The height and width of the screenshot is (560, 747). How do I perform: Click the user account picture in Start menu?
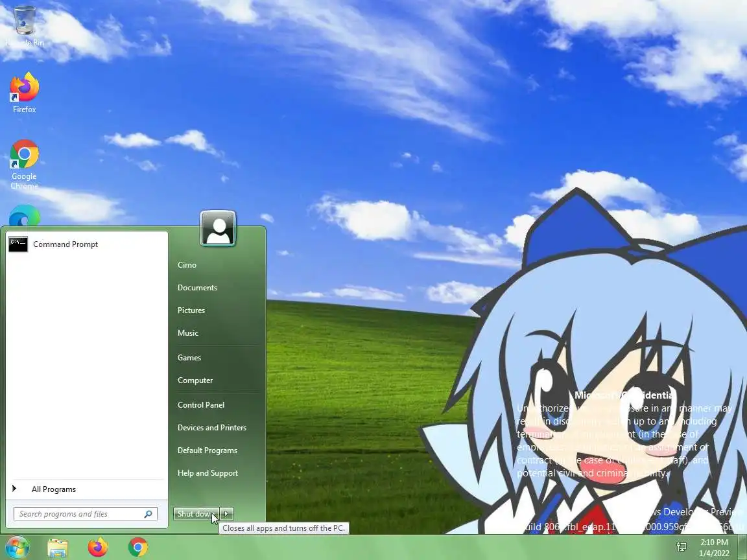(x=218, y=229)
